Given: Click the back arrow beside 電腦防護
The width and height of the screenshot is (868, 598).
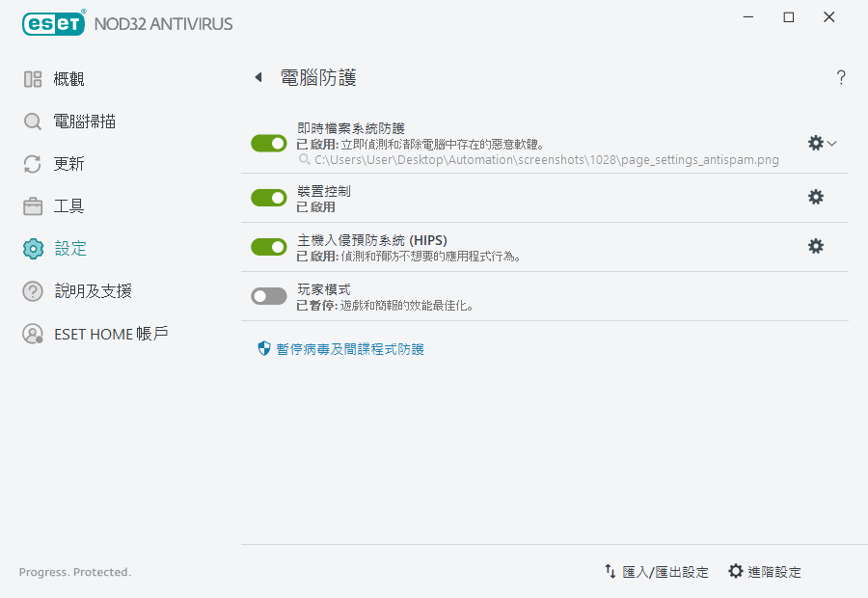Looking at the screenshot, I should coord(257,77).
